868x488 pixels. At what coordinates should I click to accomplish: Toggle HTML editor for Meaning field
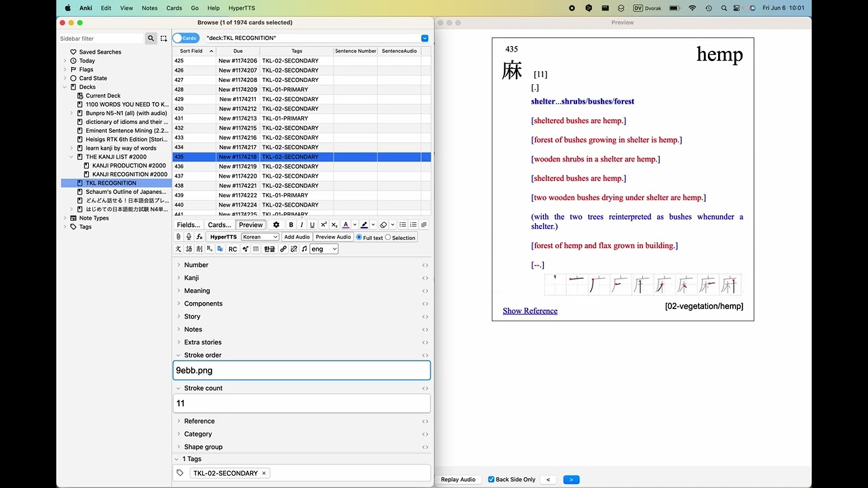click(x=425, y=291)
